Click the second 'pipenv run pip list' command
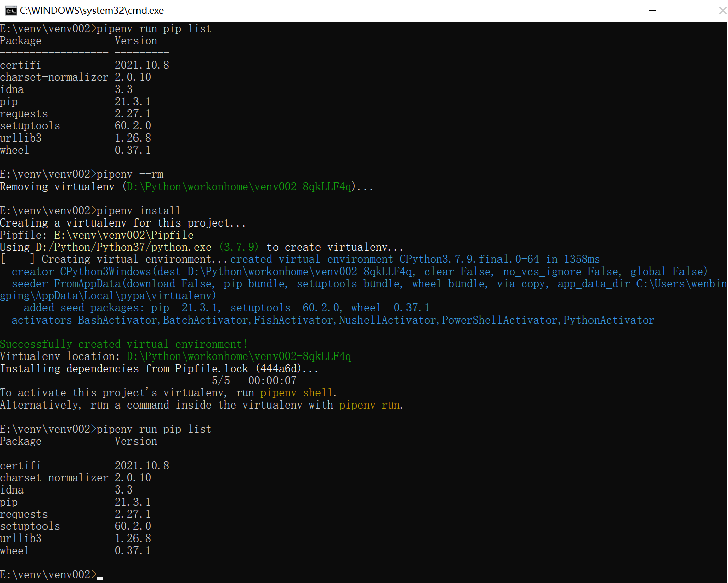 154,429
